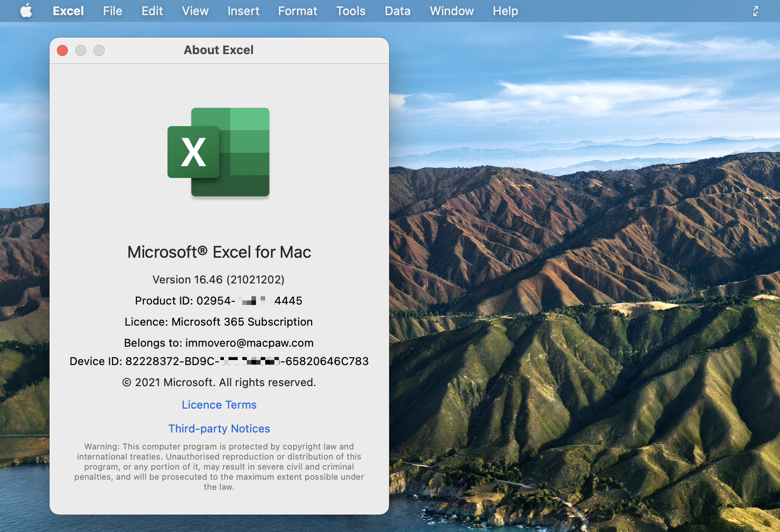Click the copyright Warning paragraph

click(219, 467)
